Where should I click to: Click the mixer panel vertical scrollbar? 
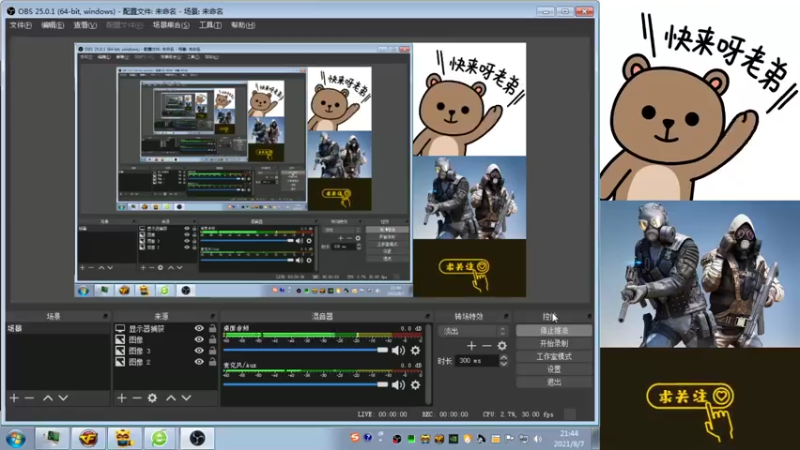pyautogui.click(x=428, y=364)
